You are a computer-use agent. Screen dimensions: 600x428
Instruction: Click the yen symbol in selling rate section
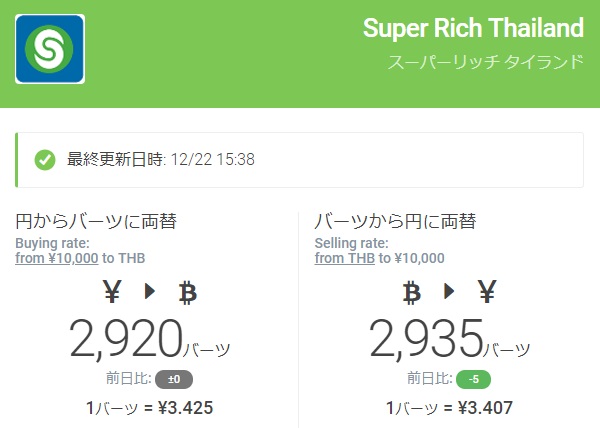tap(487, 293)
